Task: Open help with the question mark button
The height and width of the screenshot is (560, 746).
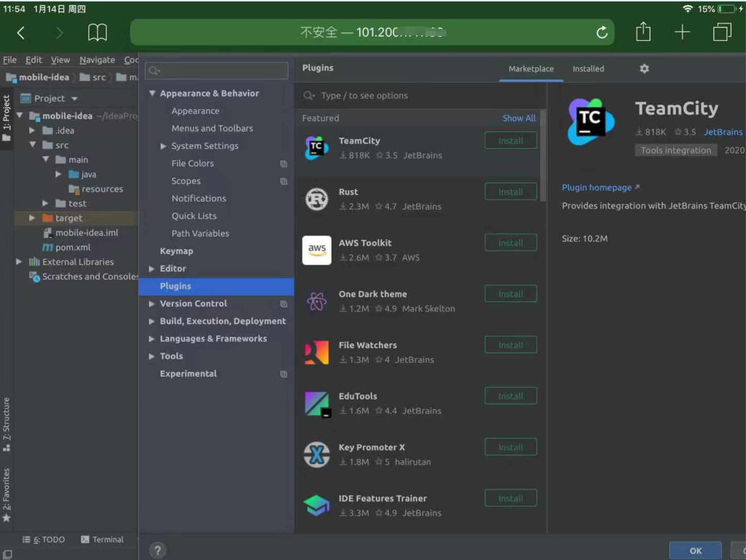Action: [158, 550]
